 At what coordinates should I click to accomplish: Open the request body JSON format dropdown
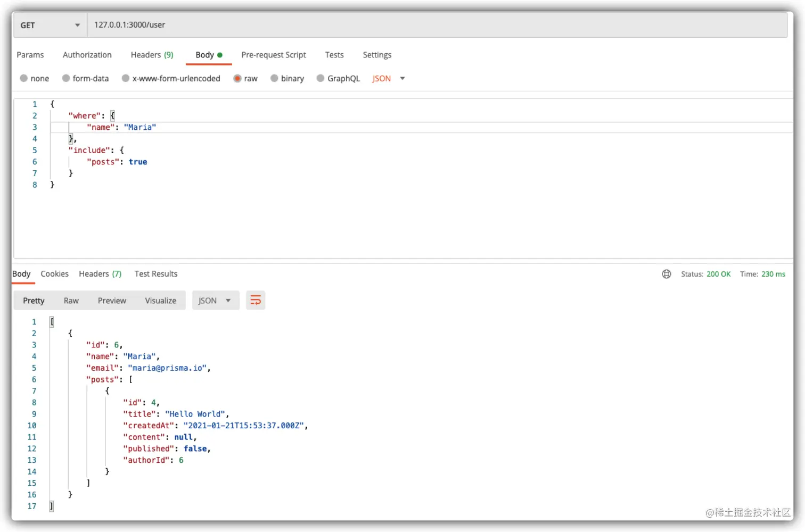click(x=389, y=78)
